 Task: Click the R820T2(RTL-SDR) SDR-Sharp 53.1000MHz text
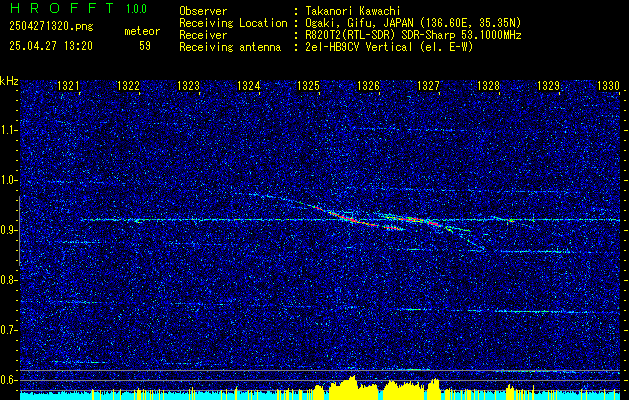pyautogui.click(x=413, y=35)
